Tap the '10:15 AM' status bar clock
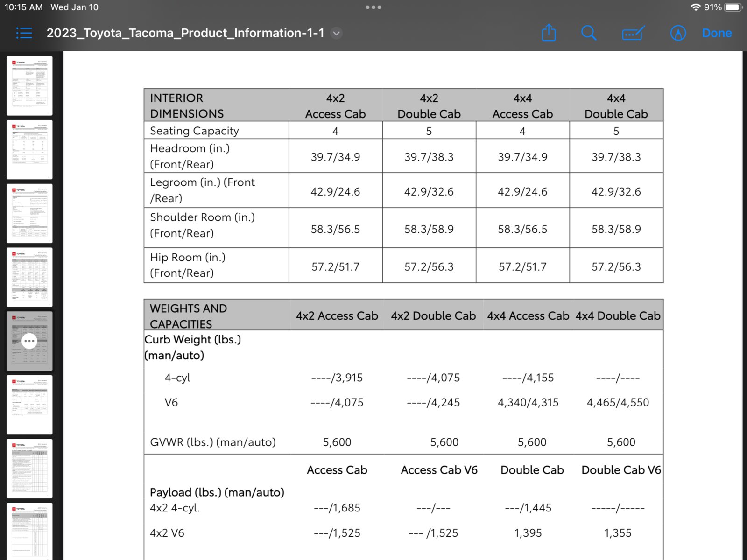747x560 pixels. [23, 7]
